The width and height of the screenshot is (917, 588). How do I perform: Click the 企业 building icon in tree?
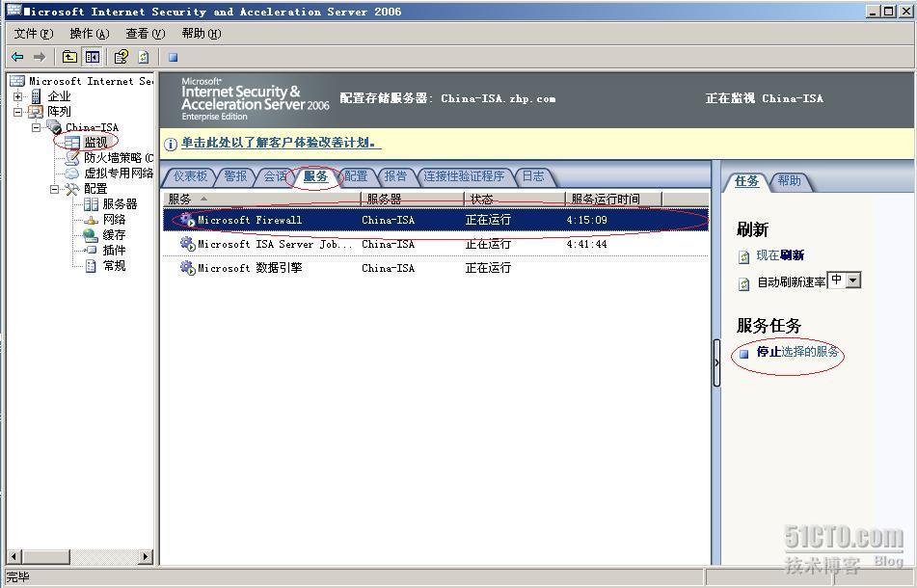(x=37, y=96)
